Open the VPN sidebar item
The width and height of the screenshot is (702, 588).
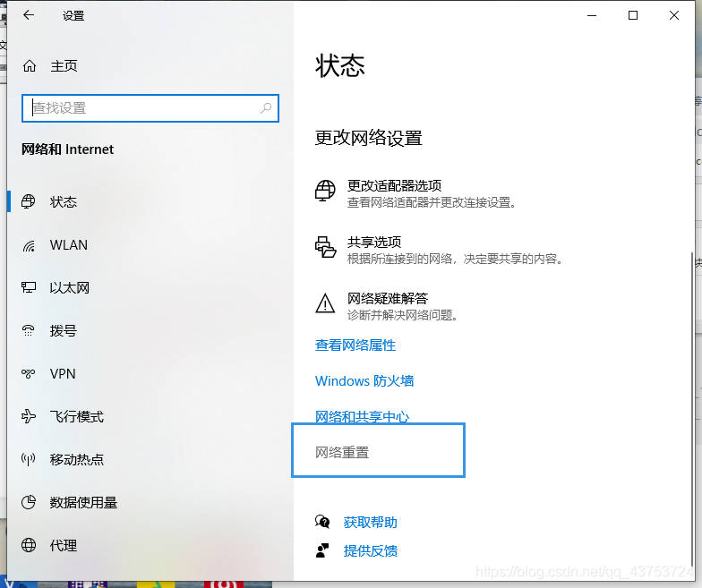click(150, 374)
